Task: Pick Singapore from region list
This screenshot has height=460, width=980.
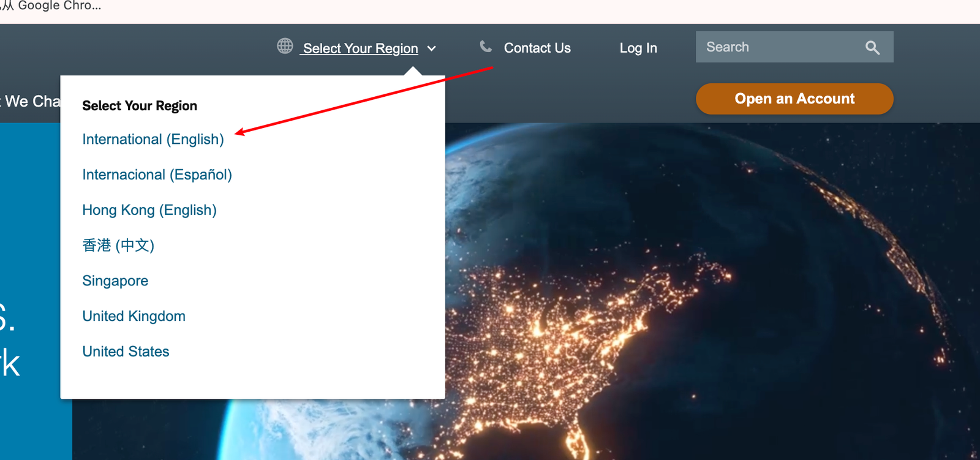Action: 115,281
